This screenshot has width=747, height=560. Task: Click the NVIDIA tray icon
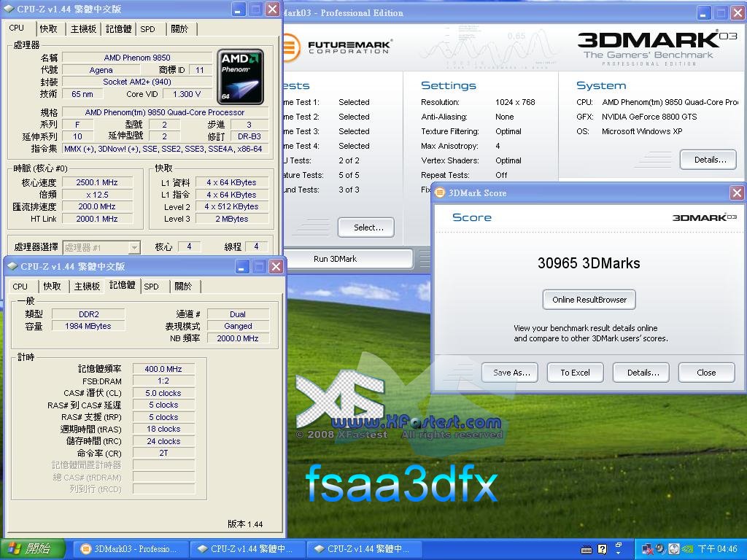point(686,549)
